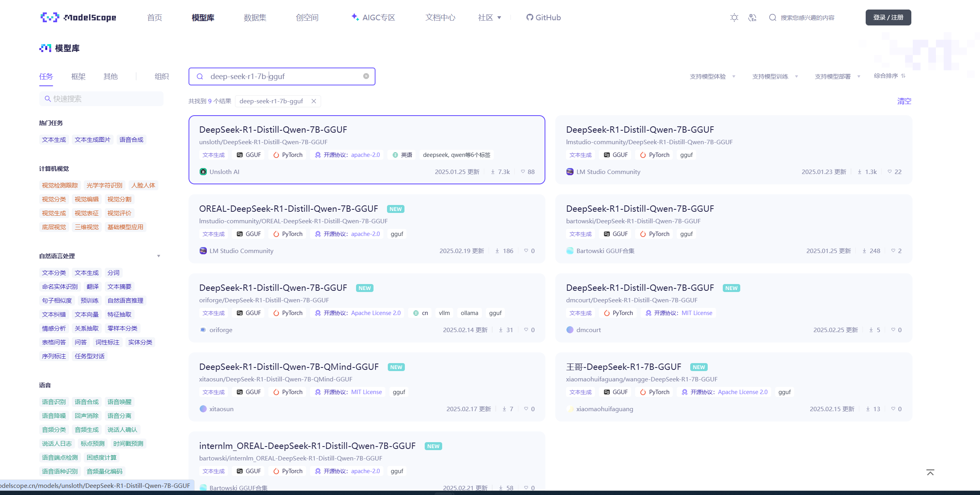Expand the 支持模型部署 filter dropdown
Image resolution: width=980 pixels, height=495 pixels.
click(838, 76)
